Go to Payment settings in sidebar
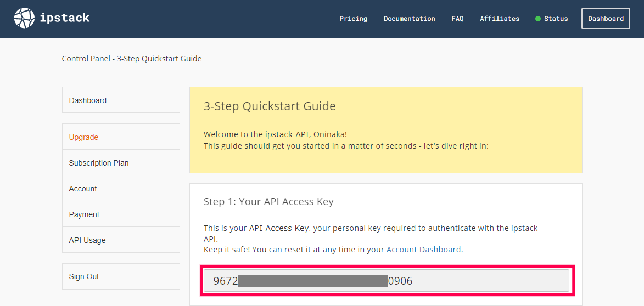644x306 pixels. click(x=121, y=214)
